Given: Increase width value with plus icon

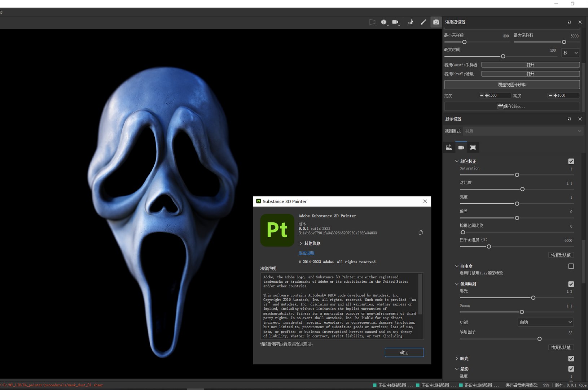Looking at the screenshot, I should click(487, 96).
